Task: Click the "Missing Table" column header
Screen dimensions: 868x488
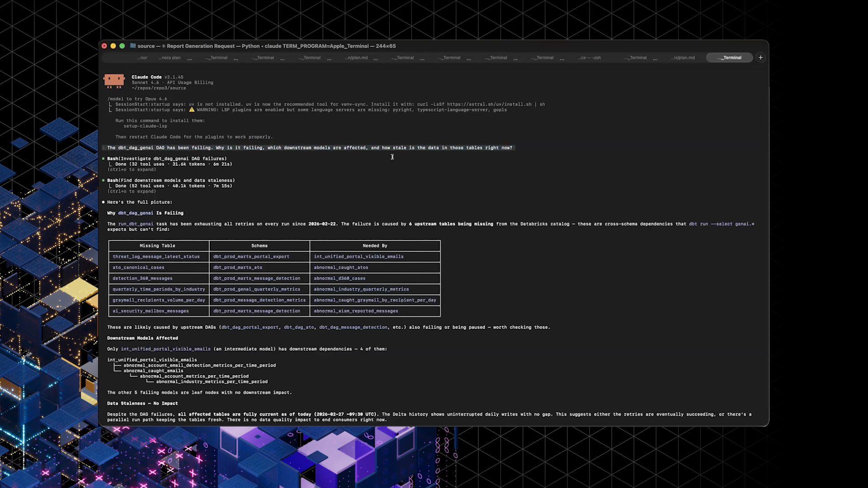Action: (157, 246)
